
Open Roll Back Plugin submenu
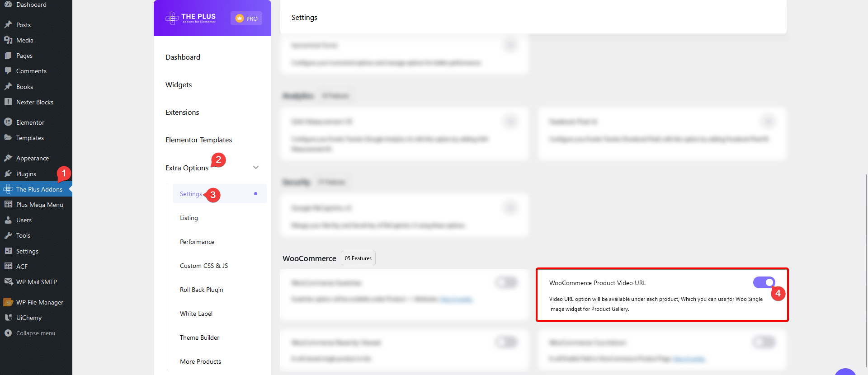[202, 290]
